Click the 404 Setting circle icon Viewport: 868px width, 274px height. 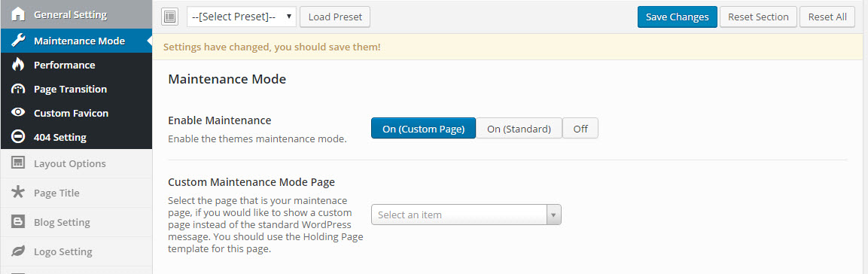18,137
